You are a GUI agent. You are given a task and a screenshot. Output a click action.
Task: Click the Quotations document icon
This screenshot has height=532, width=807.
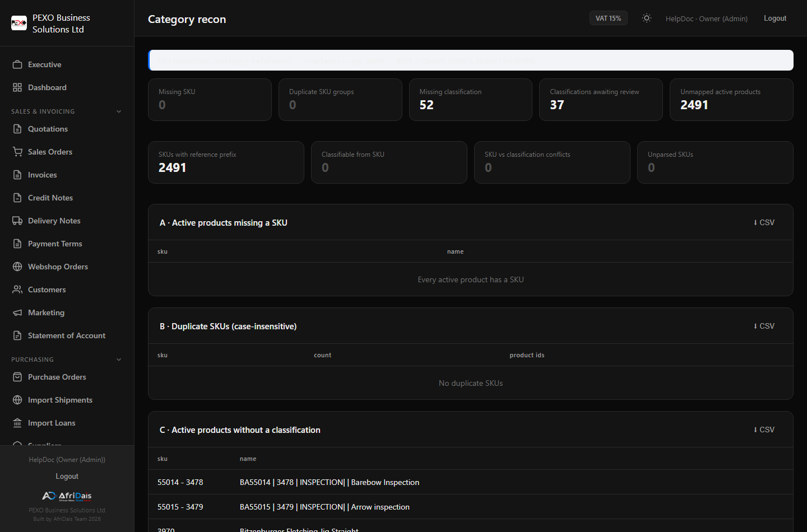point(17,129)
